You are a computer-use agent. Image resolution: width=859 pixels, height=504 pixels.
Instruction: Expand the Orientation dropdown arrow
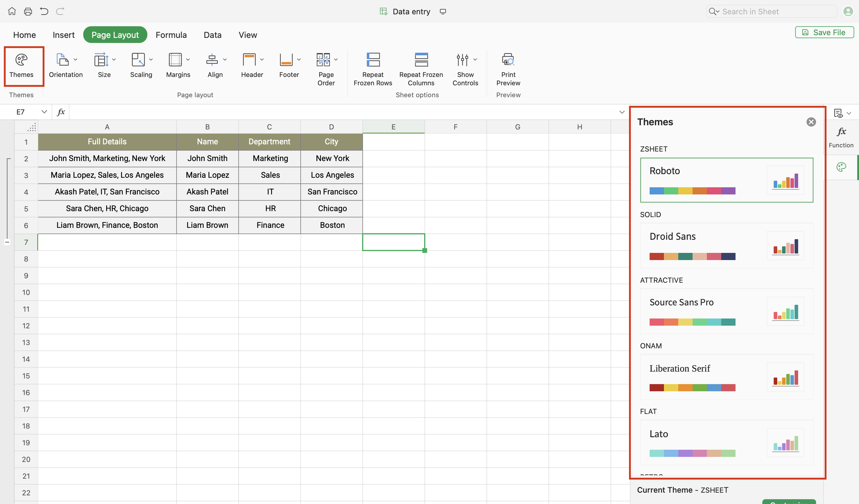(x=76, y=60)
